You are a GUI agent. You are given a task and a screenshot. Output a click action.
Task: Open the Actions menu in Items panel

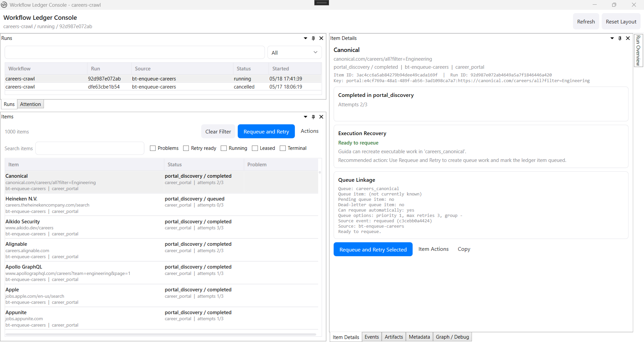[310, 131]
